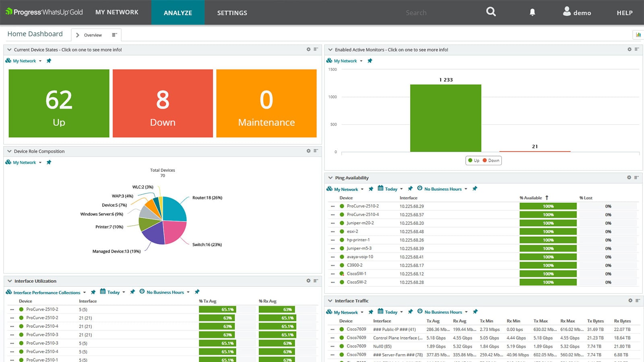Open the SETTINGS menu
The width and height of the screenshot is (644, 362).
tap(232, 12)
